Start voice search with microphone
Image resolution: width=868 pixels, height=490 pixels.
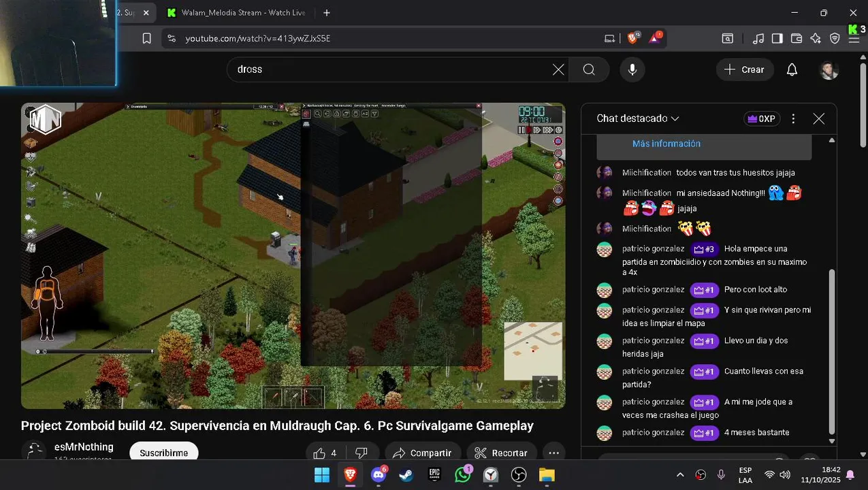point(632,69)
